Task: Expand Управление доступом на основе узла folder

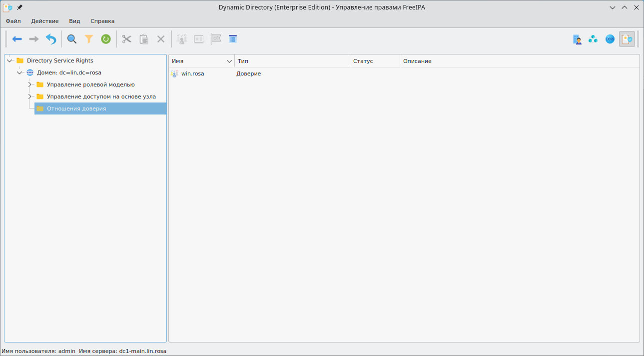Action: pos(30,96)
